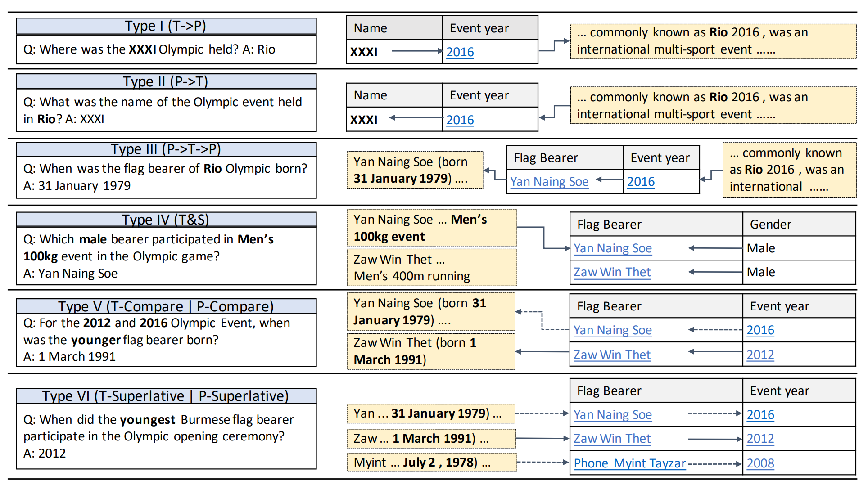Select the Type I (T->P) header
The width and height of the screenshot is (868, 485).
click(x=166, y=26)
